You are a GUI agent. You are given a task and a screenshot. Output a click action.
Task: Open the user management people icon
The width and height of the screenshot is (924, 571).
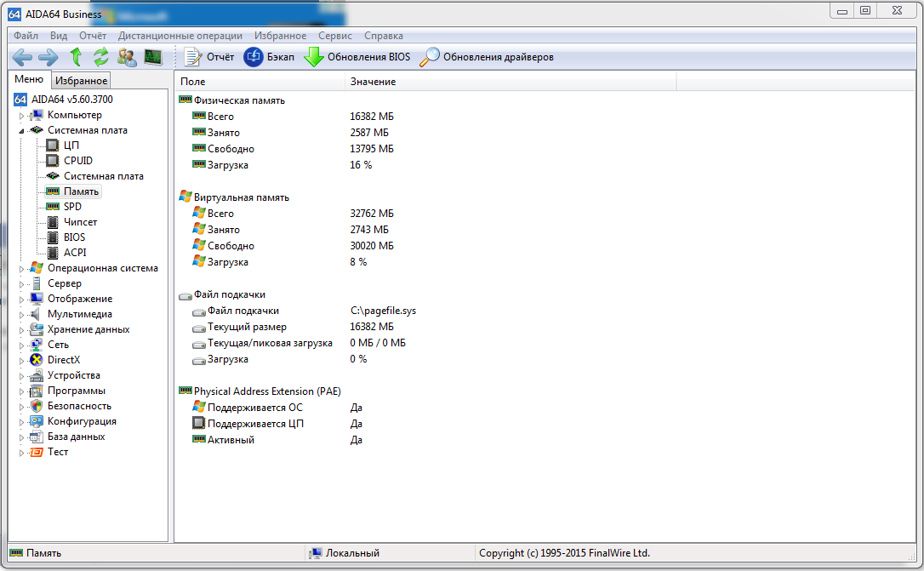coord(127,57)
